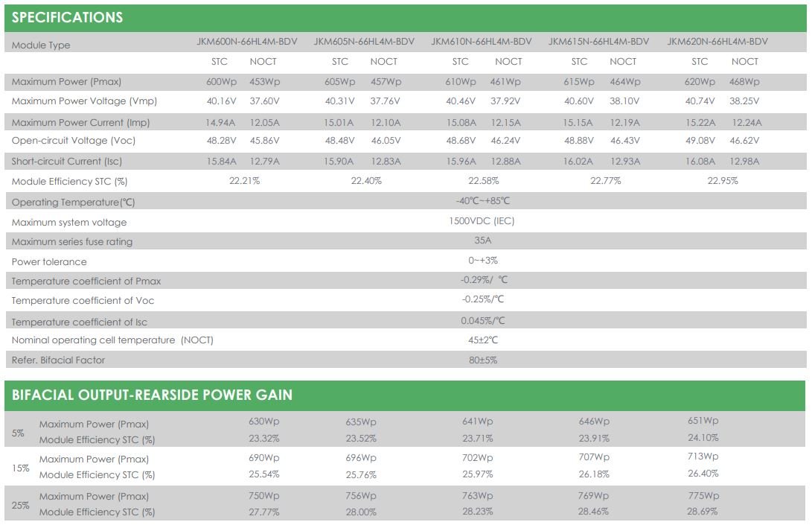Select the 1500VDC (IEC) system voltage
812x525 pixels.
tap(482, 220)
